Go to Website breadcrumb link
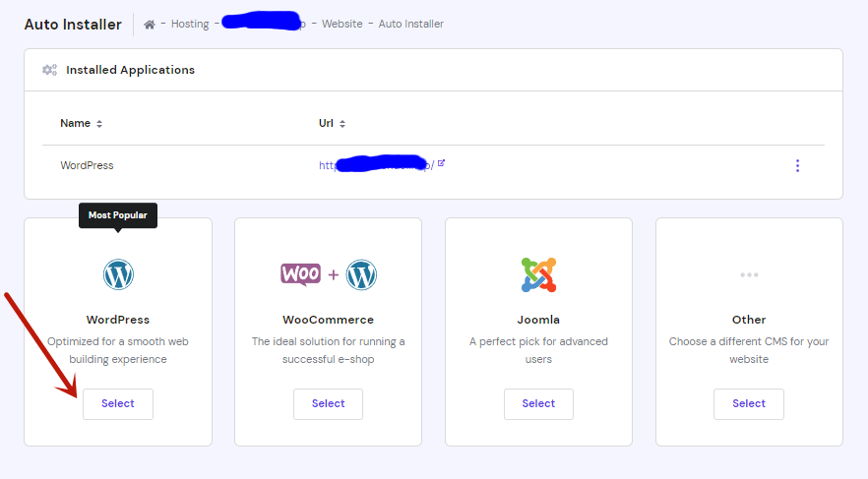 click(x=342, y=24)
